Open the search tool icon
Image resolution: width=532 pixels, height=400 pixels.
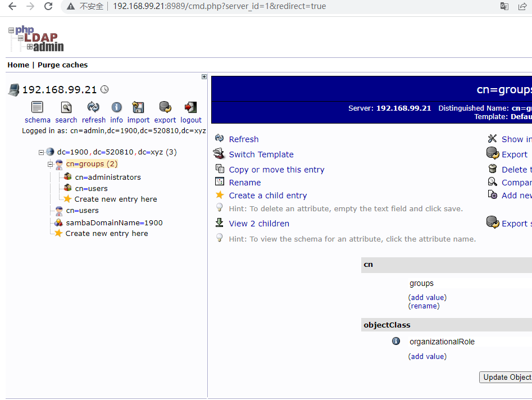tap(66, 107)
